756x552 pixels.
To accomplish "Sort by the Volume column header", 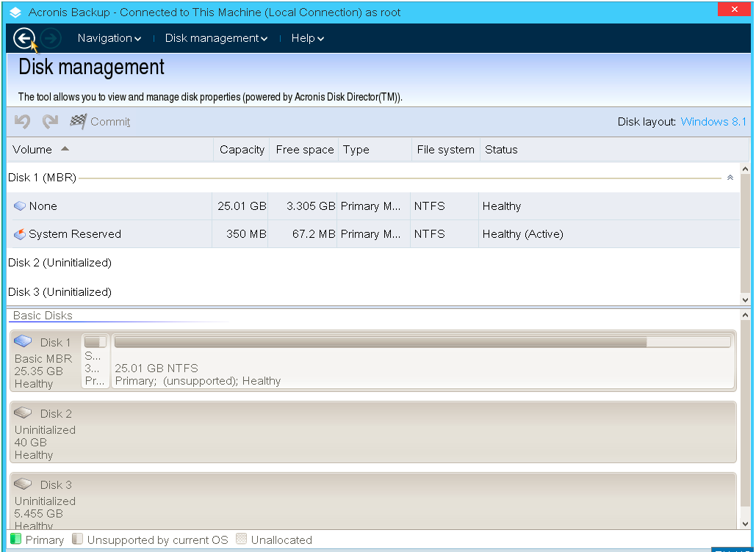I will pyautogui.click(x=110, y=149).
